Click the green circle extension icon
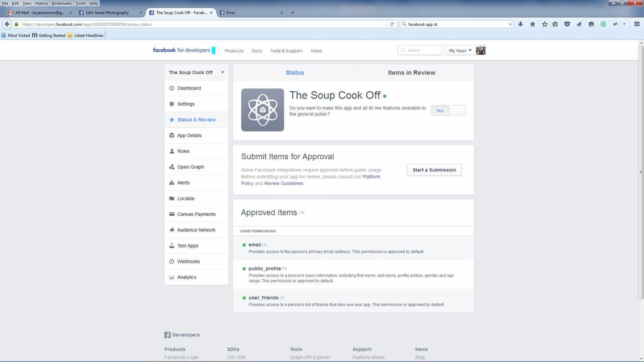Viewport: 644px width, 362px height. 603,24
